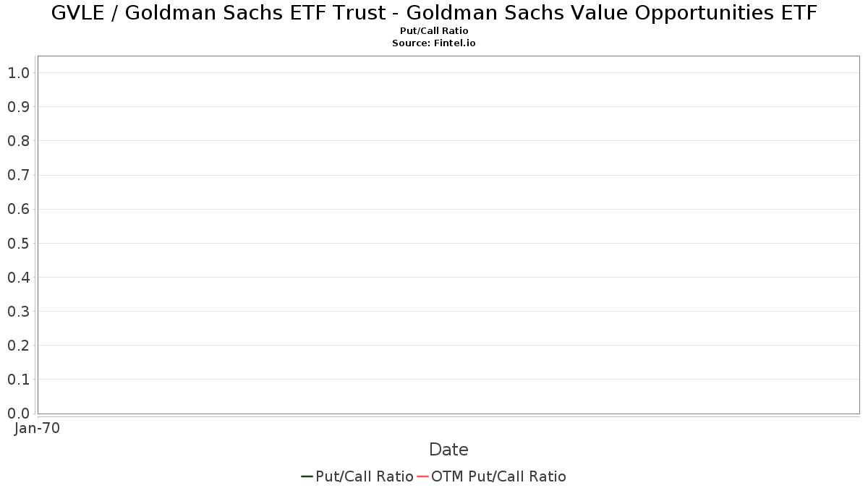The height and width of the screenshot is (488, 868).
Task: Select the 0.4 y-axis label
Action: 18,278
